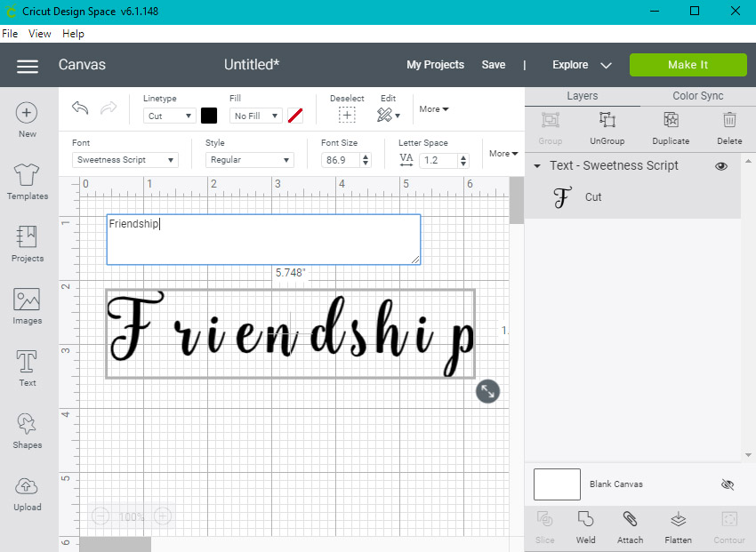The image size is (756, 552).
Task: Open the More menu in text toolbar
Action: click(x=503, y=154)
